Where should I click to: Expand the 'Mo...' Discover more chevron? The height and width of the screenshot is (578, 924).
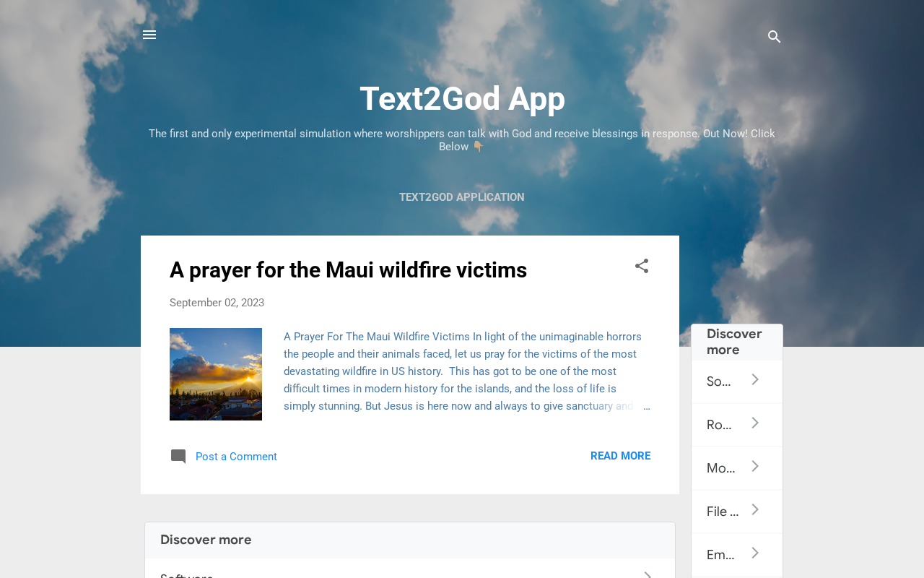click(x=755, y=467)
